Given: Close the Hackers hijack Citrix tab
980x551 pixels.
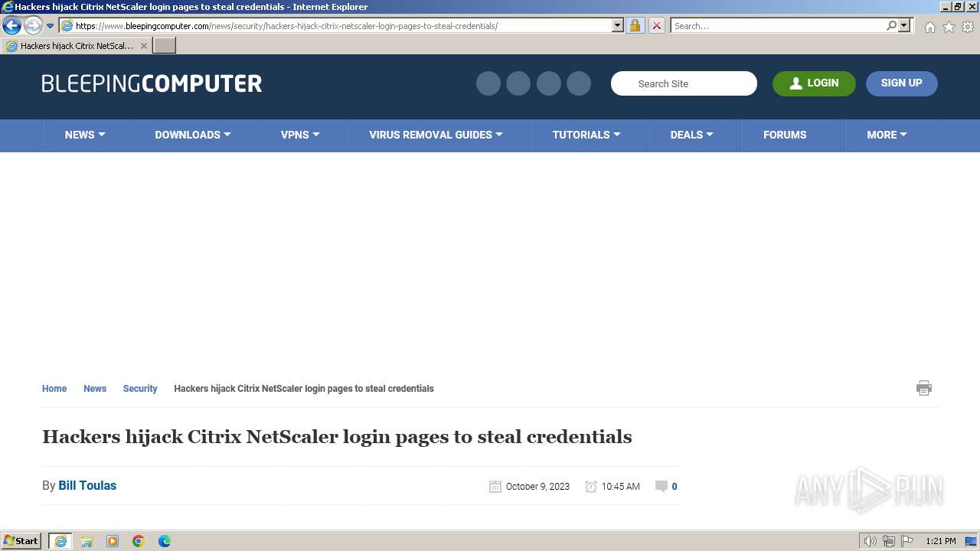Looking at the screenshot, I should (x=143, y=46).
